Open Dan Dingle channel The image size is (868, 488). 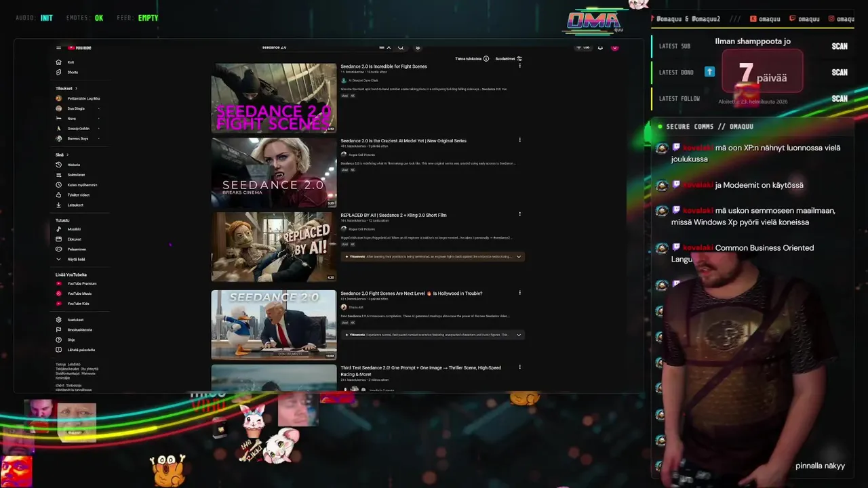tap(70, 108)
